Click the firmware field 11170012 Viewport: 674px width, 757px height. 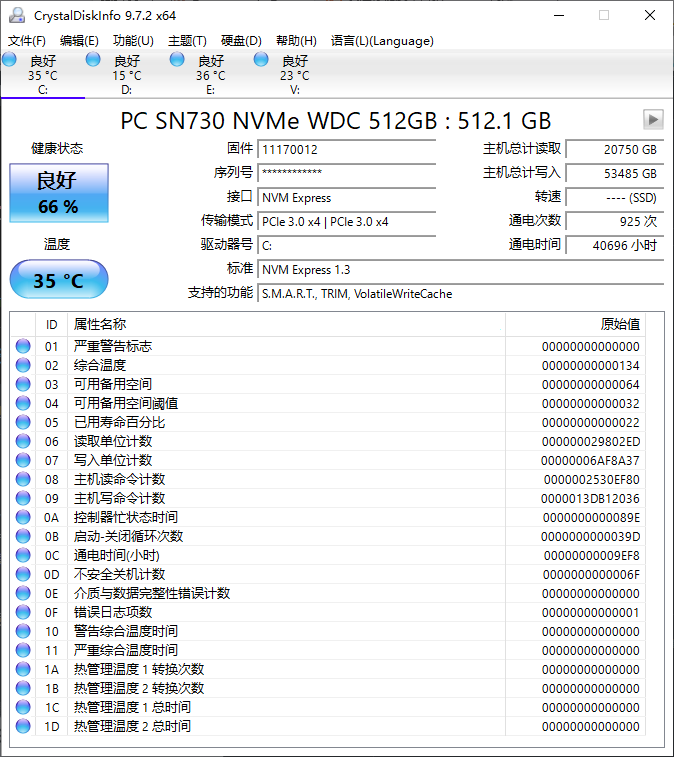pyautogui.click(x=347, y=150)
